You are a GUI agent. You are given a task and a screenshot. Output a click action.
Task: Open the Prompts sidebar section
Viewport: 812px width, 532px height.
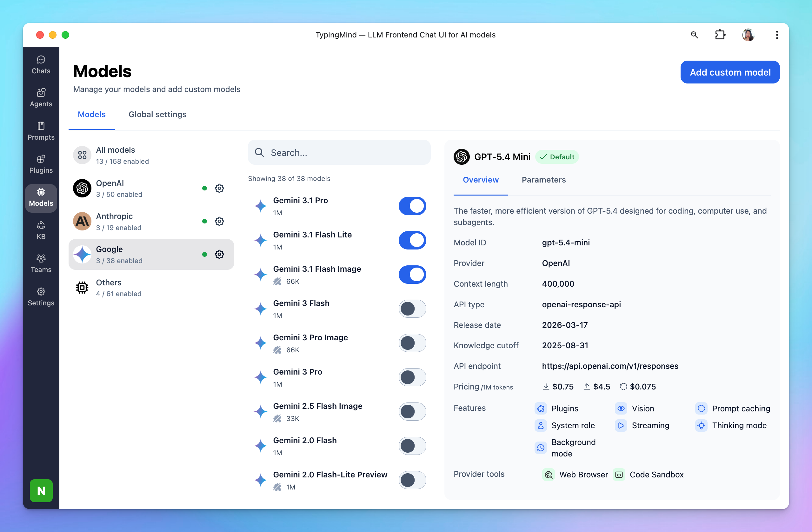click(x=41, y=131)
